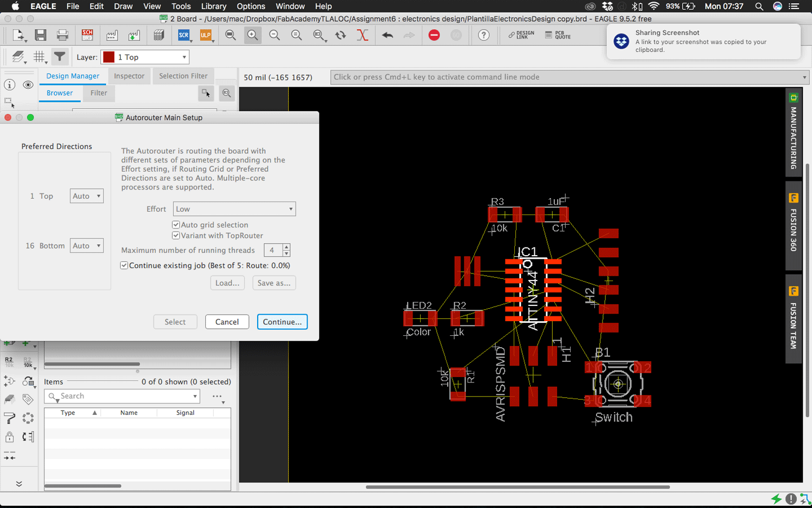Click the Zoom out magnifier icon

click(x=274, y=35)
